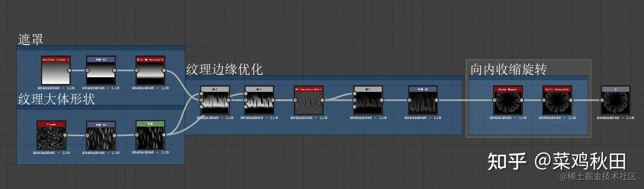Screen dimensions: 644x189
Task: Click the Gradient Linear 1 output pin
Action: pos(69,70)
